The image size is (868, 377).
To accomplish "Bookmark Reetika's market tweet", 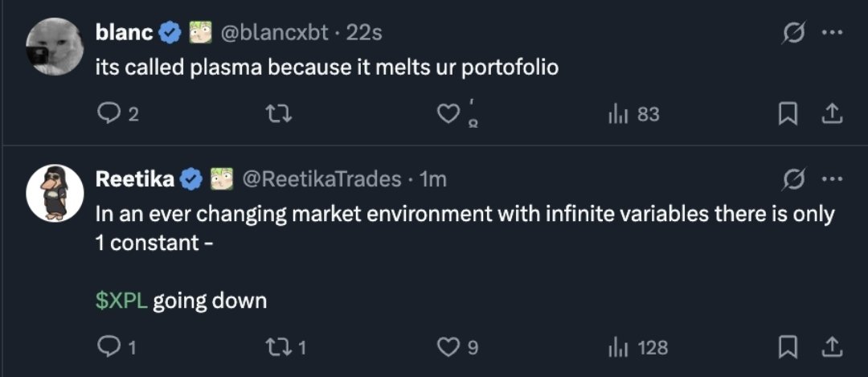I will [x=788, y=347].
